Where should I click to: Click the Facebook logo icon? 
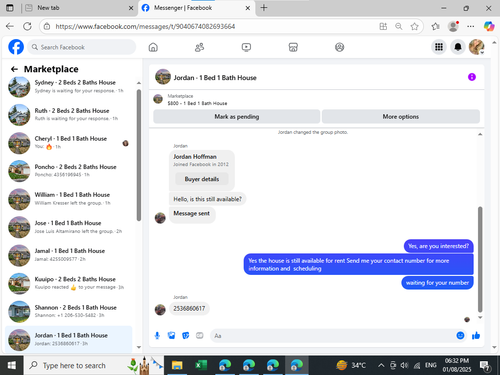[16, 47]
